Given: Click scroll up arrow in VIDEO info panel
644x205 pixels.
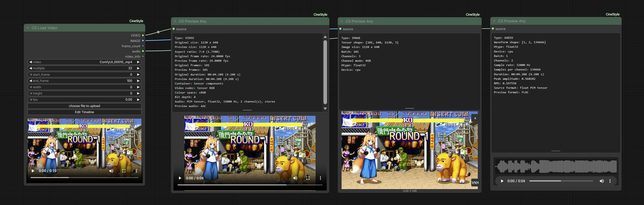Looking at the screenshot, I should tap(325, 37).
